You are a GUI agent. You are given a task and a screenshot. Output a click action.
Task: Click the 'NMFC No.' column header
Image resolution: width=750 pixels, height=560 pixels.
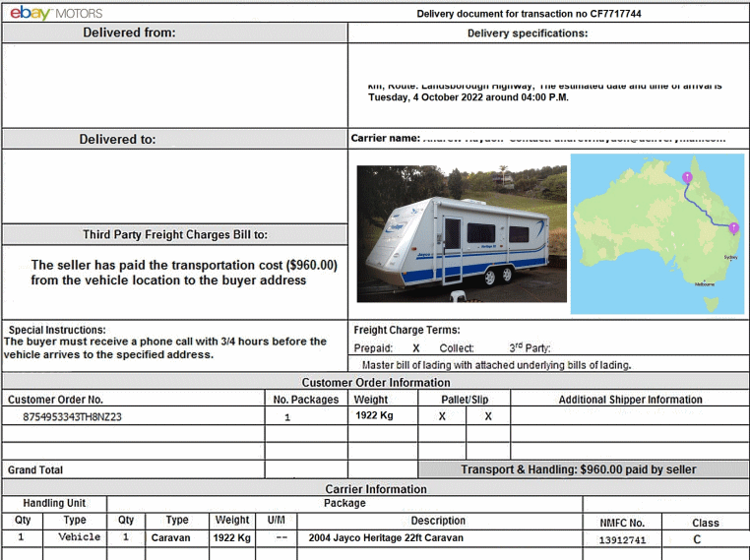click(x=622, y=523)
